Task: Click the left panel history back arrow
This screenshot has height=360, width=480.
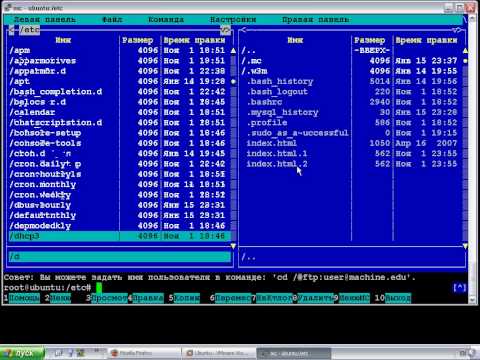Action: 11,30
